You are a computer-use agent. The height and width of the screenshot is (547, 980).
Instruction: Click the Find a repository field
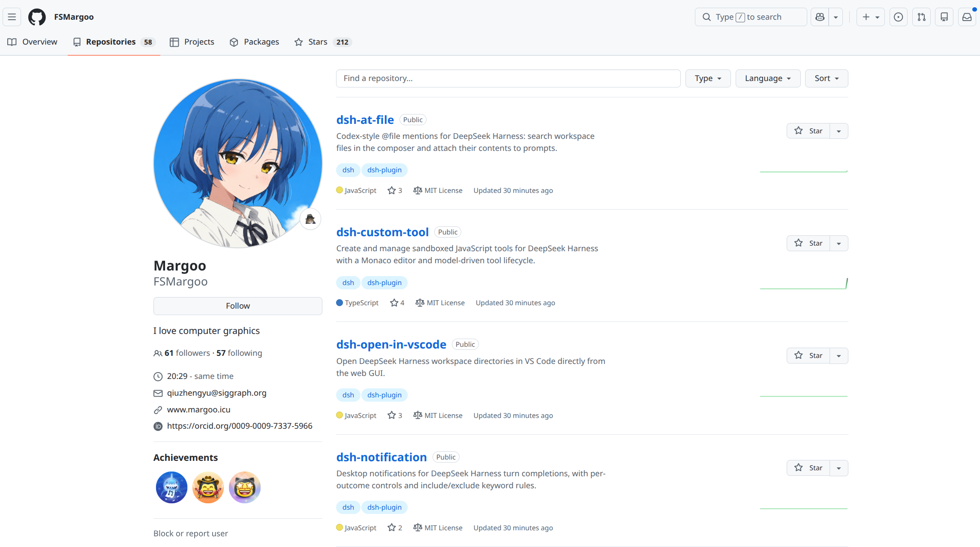(508, 78)
